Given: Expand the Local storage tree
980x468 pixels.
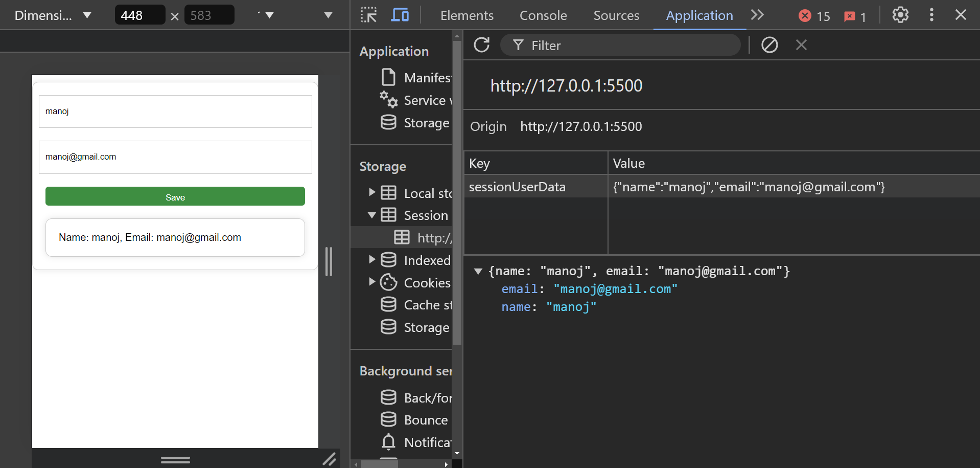Looking at the screenshot, I should tap(372, 192).
